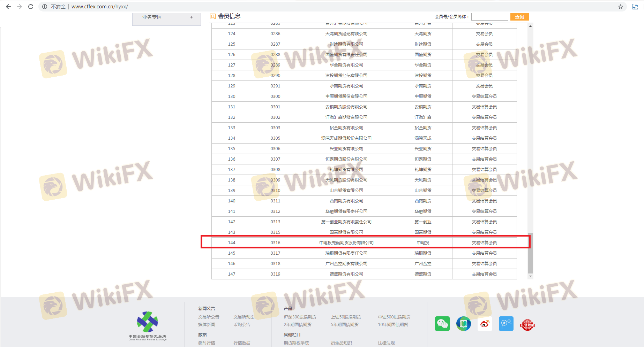Viewport: 644px width, 347px height.
Task: Open the 交易所公告 footer link
Action: pos(209,317)
